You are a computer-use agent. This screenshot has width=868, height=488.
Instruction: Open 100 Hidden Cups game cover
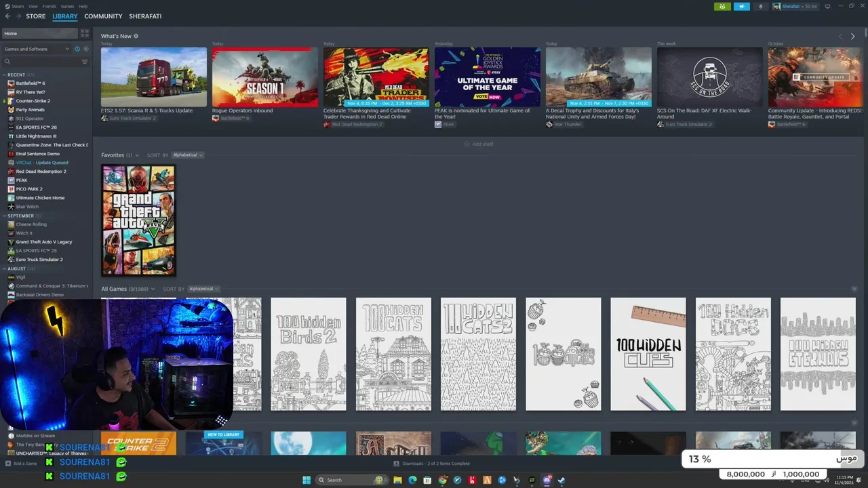pyautogui.click(x=648, y=354)
